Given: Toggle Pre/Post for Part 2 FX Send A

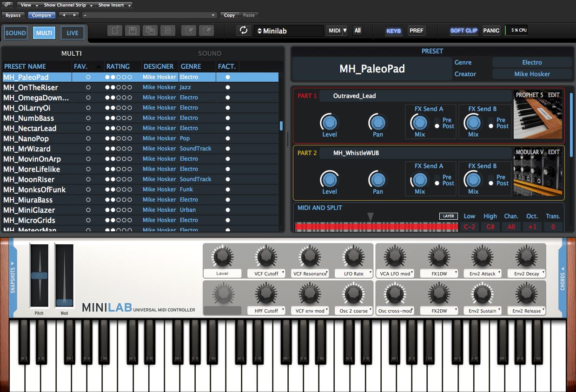Looking at the screenshot, I should [x=437, y=180].
